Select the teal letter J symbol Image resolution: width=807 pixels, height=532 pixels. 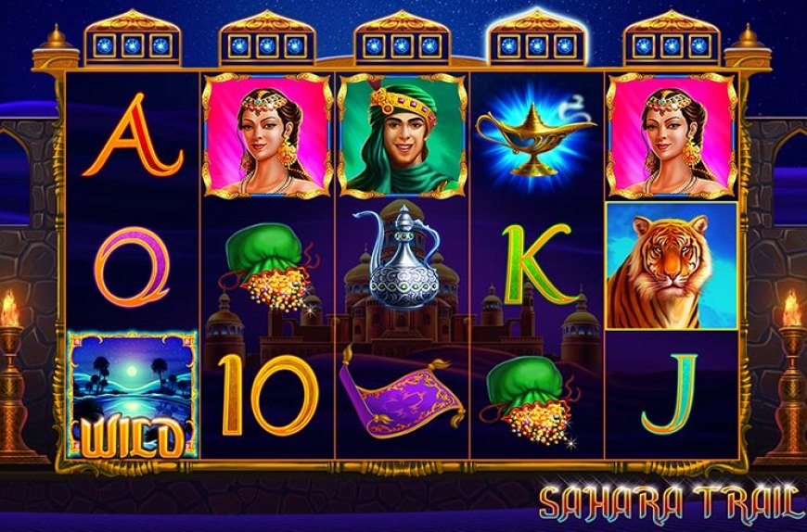670,394
